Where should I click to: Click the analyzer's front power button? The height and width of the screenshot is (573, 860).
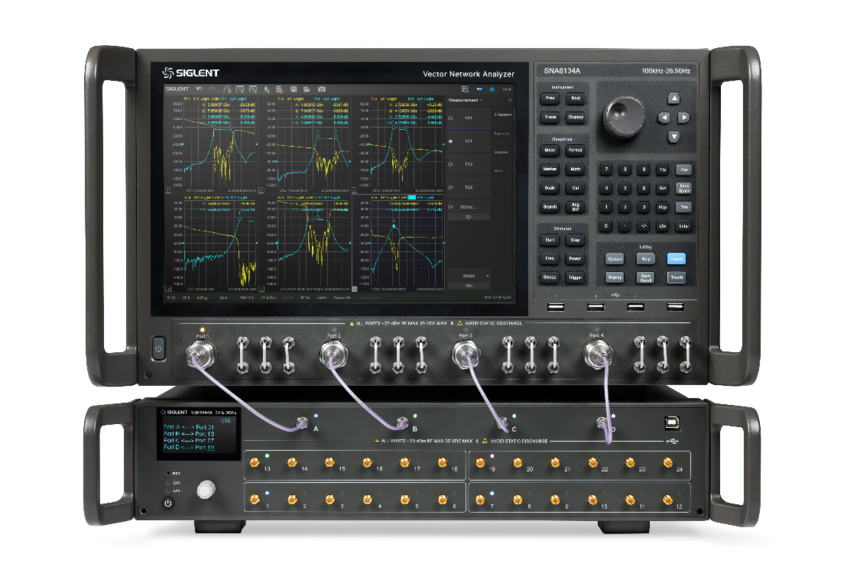coord(159,349)
